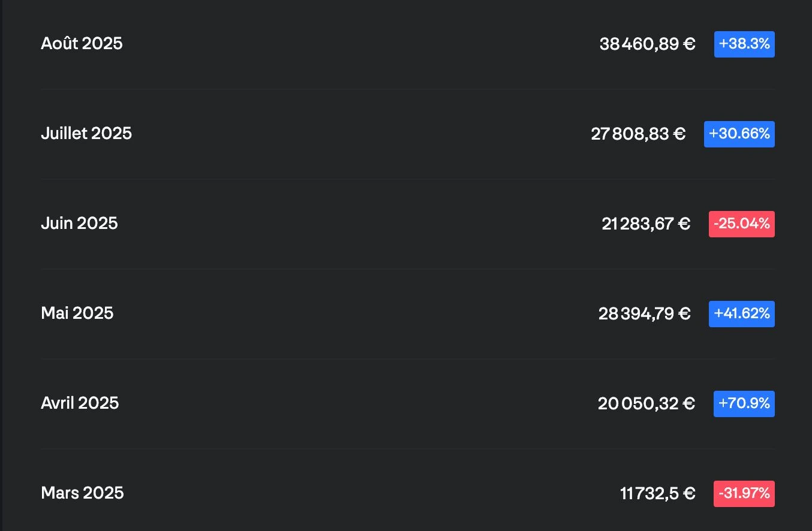Open the Avril 2025 entry label
812x531 pixels.
coord(80,403)
